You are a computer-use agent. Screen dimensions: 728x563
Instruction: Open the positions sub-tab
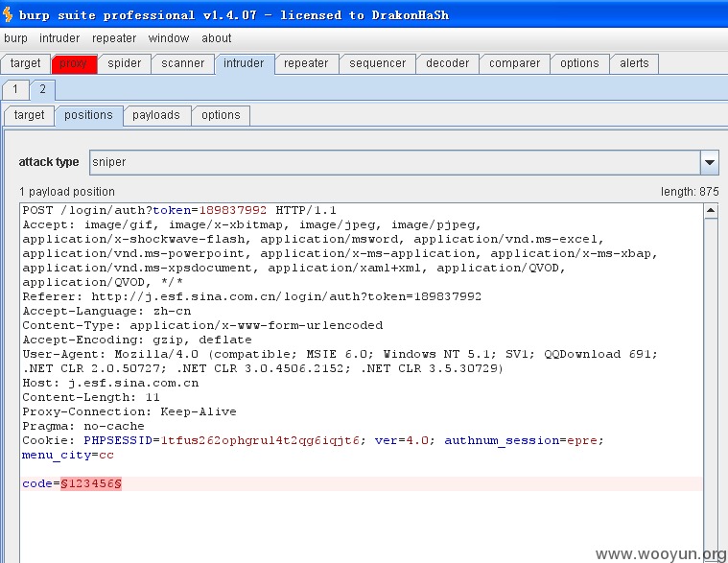point(88,115)
